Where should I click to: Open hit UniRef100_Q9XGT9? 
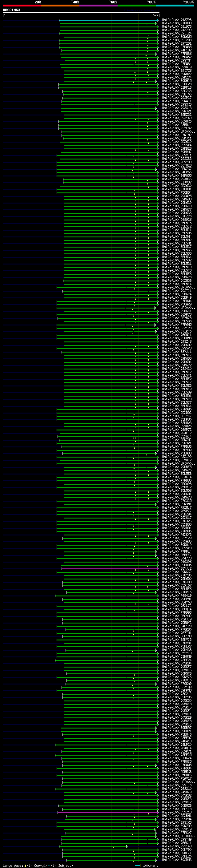tap(177, 67)
